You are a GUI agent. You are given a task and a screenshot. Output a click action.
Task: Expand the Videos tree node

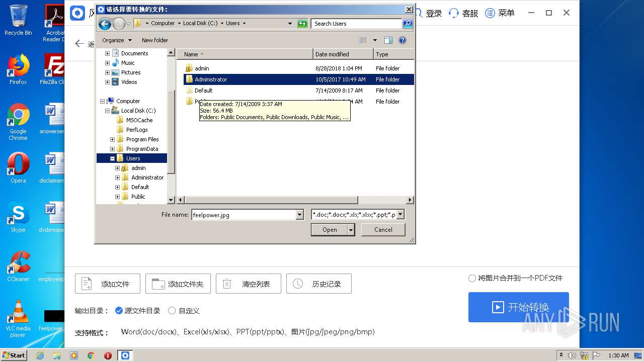107,82
